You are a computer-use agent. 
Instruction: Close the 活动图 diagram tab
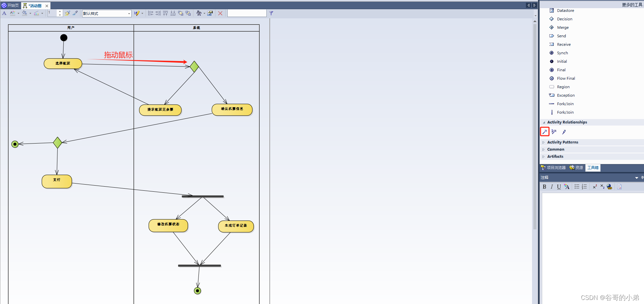pos(47,6)
